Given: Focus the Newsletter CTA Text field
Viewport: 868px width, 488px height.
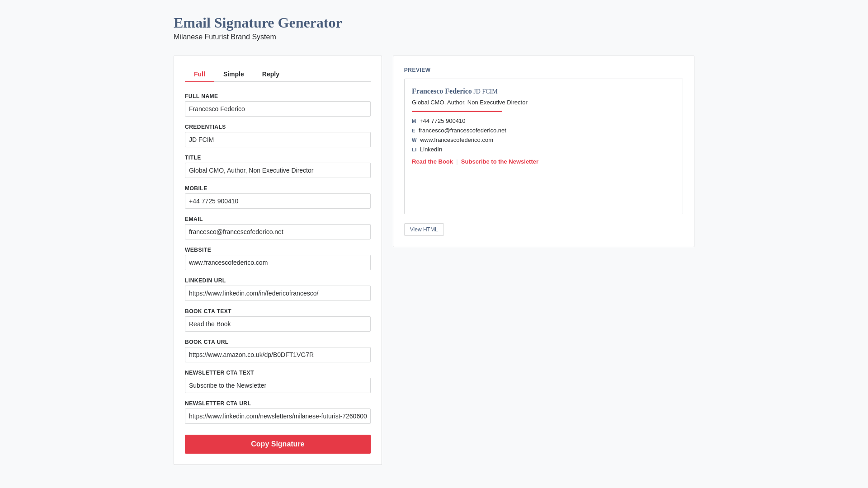Looking at the screenshot, I should coord(278,385).
